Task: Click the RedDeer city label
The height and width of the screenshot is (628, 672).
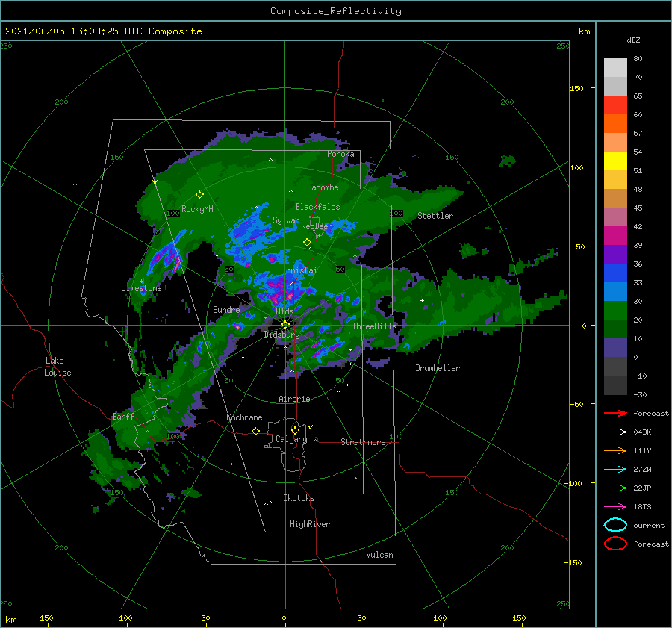Action: pos(317,226)
